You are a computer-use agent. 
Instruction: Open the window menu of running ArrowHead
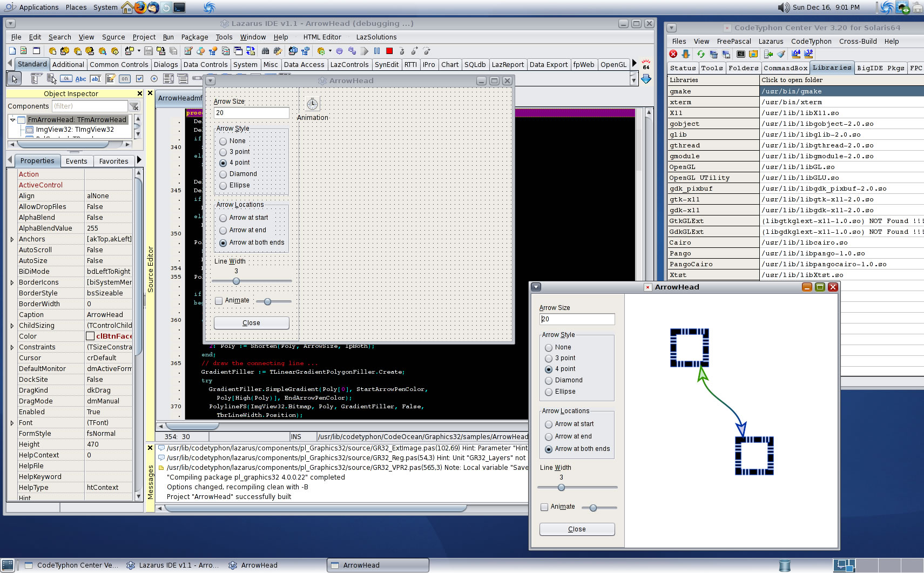pos(536,287)
